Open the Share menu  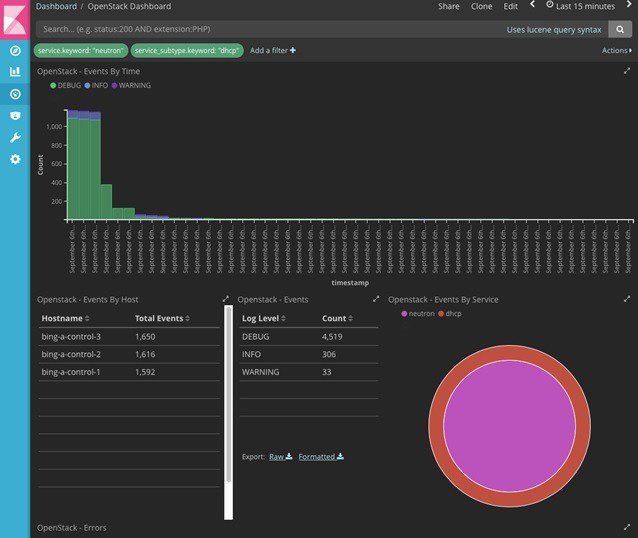point(448,6)
